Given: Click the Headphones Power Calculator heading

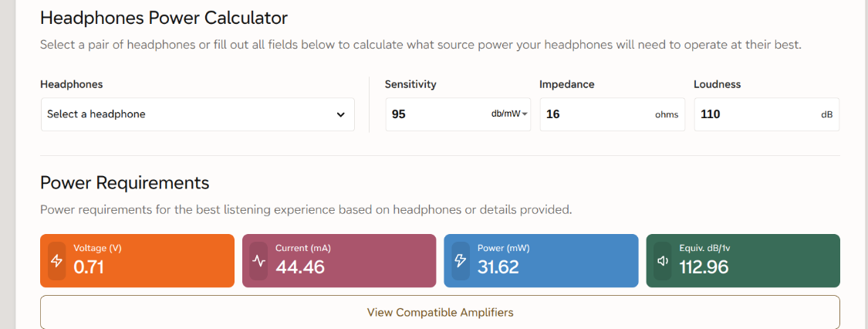Looking at the screenshot, I should pyautogui.click(x=164, y=19).
